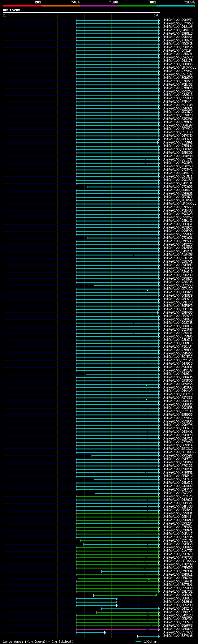Open hit UniRef100_Q9M461
Screen dimensions: 198x644
coord(178,37)
